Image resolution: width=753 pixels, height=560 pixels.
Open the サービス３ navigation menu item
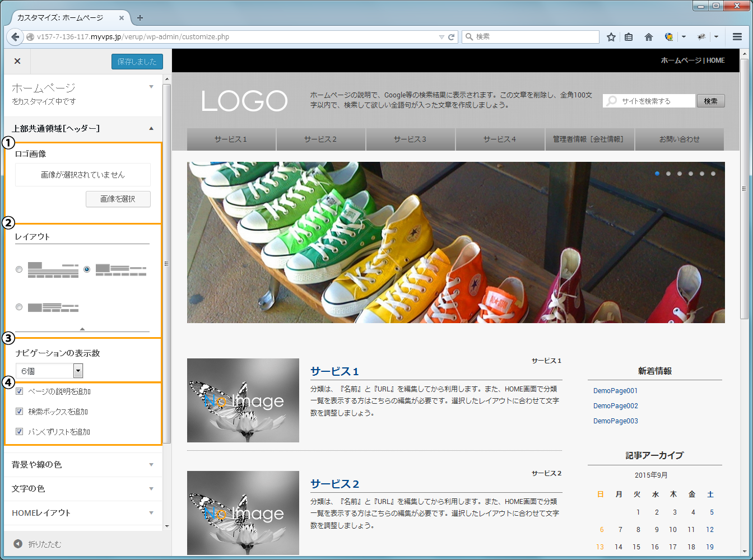(x=411, y=139)
